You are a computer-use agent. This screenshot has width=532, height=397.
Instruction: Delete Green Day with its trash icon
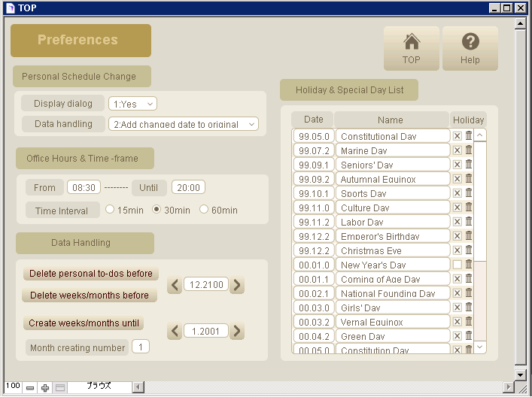coord(469,335)
